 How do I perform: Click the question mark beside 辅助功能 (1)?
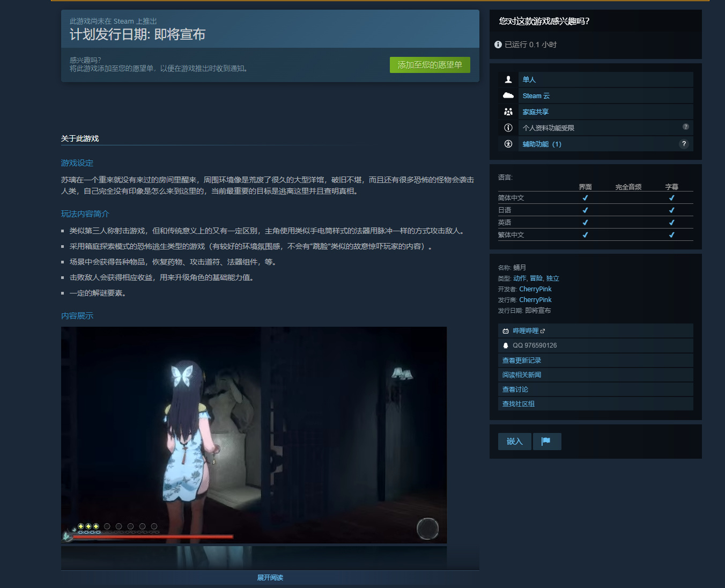point(684,144)
